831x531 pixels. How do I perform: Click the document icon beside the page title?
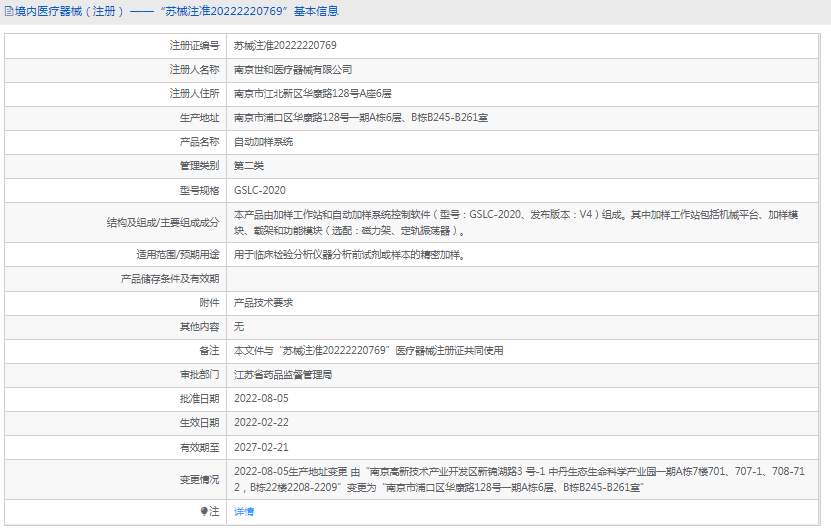point(9,11)
